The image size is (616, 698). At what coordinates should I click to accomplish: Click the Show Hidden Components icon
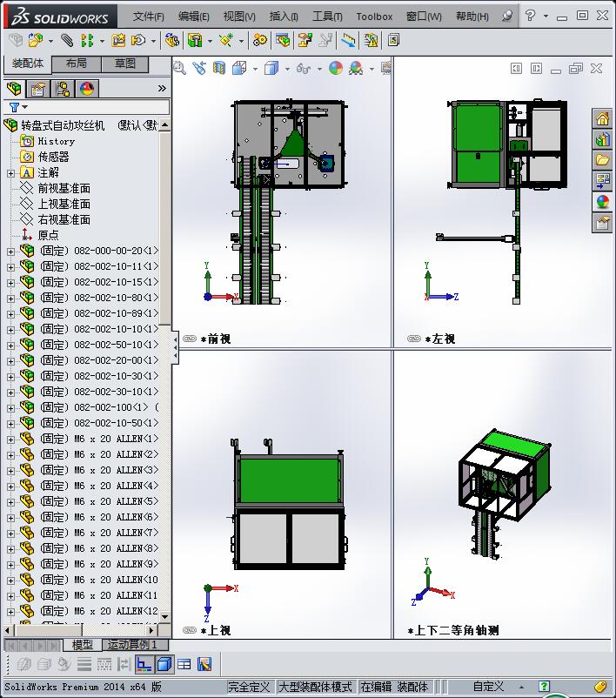[172, 41]
